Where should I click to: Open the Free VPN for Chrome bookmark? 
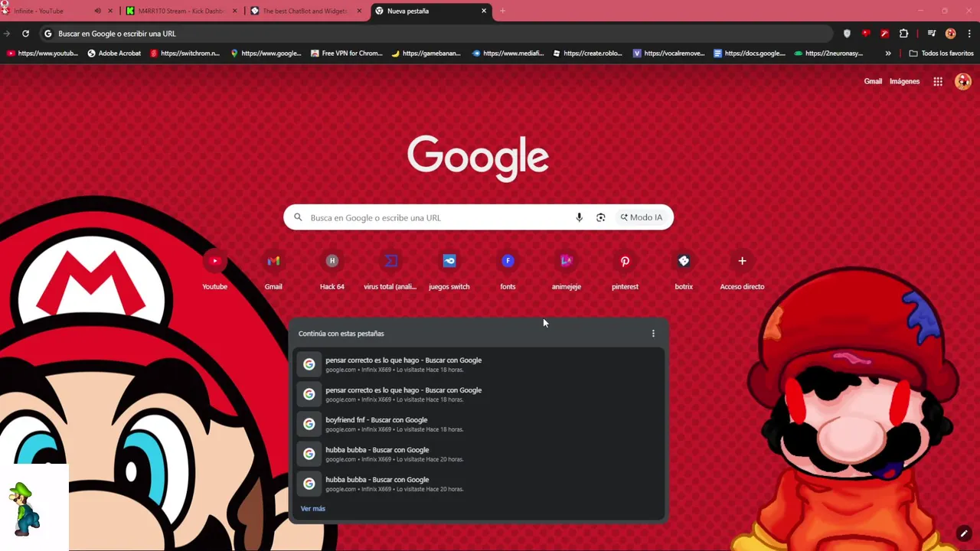coord(347,54)
